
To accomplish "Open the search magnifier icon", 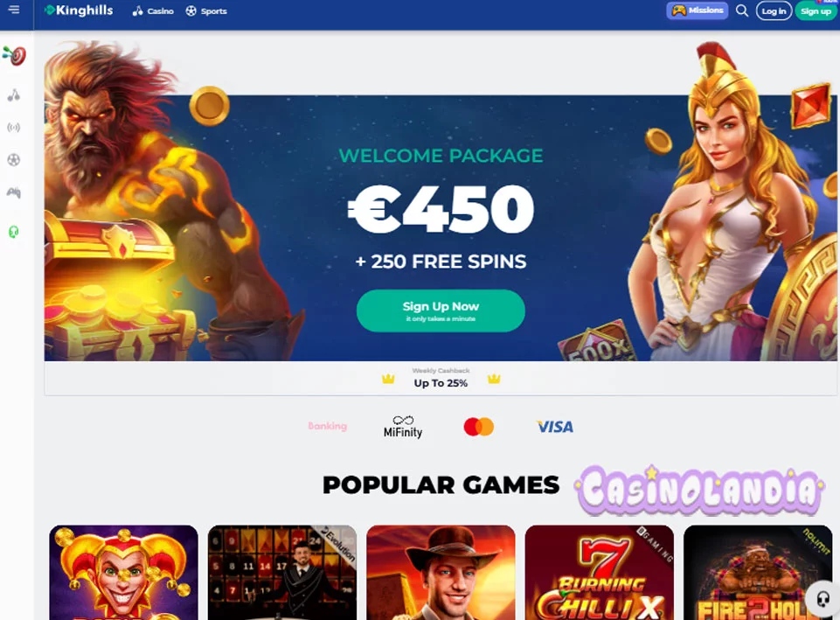I will click(741, 10).
